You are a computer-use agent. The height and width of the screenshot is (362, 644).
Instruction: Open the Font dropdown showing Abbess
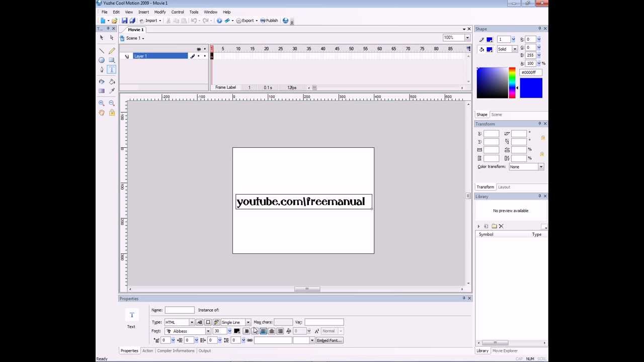pos(208,331)
